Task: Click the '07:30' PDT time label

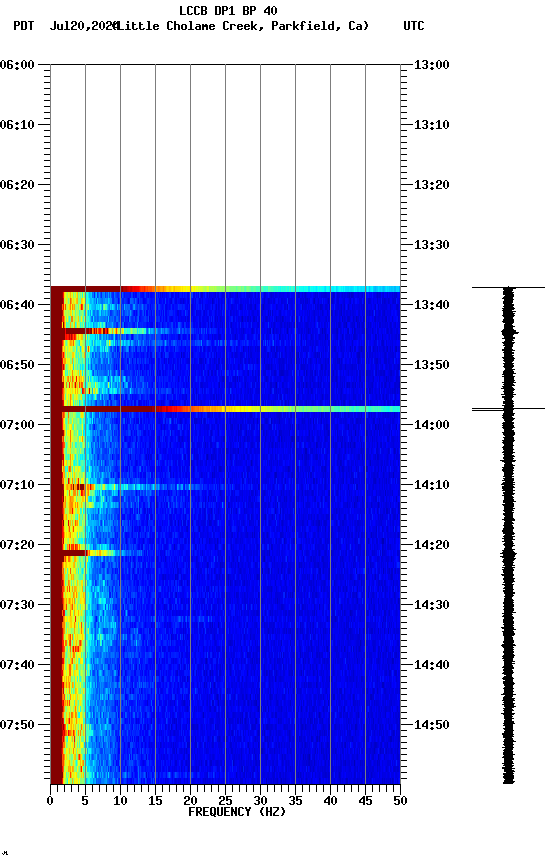Action: pyautogui.click(x=17, y=605)
